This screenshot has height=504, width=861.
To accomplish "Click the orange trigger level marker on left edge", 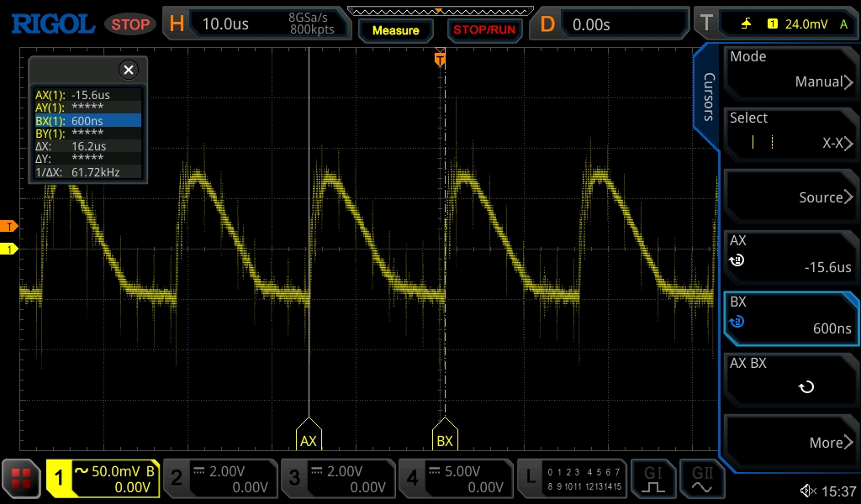I will click(x=9, y=227).
